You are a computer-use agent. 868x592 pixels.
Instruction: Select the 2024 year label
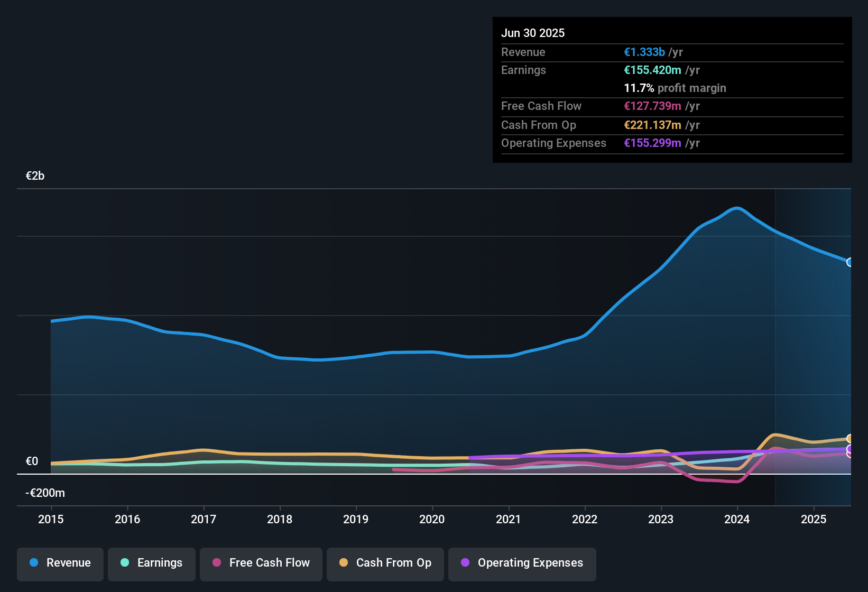tap(737, 519)
